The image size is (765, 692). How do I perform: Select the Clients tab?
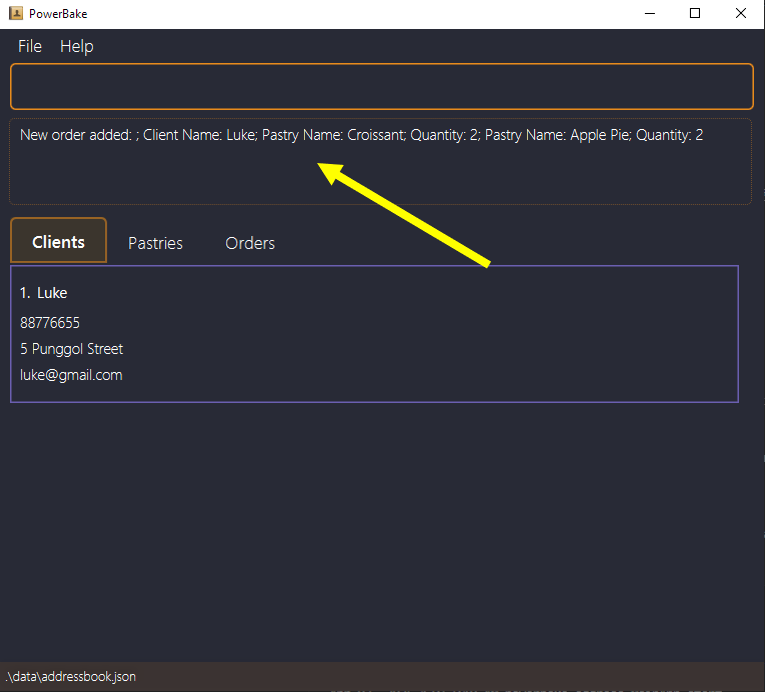pyautogui.click(x=58, y=242)
